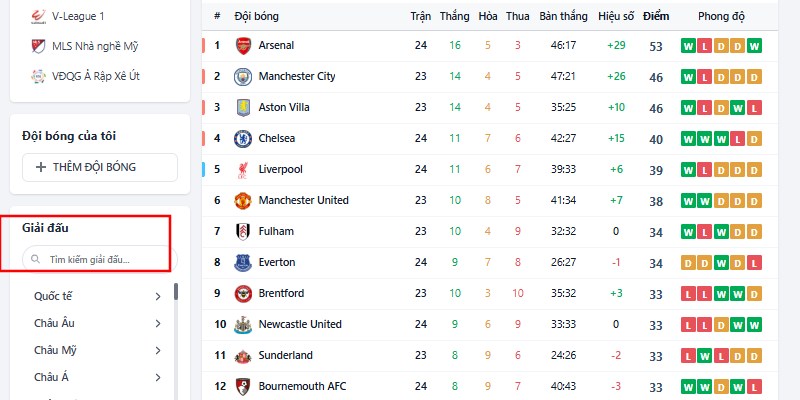Image resolution: width=800 pixels, height=400 pixels.
Task: Click the Arsenal club crest icon
Action: tap(243, 45)
